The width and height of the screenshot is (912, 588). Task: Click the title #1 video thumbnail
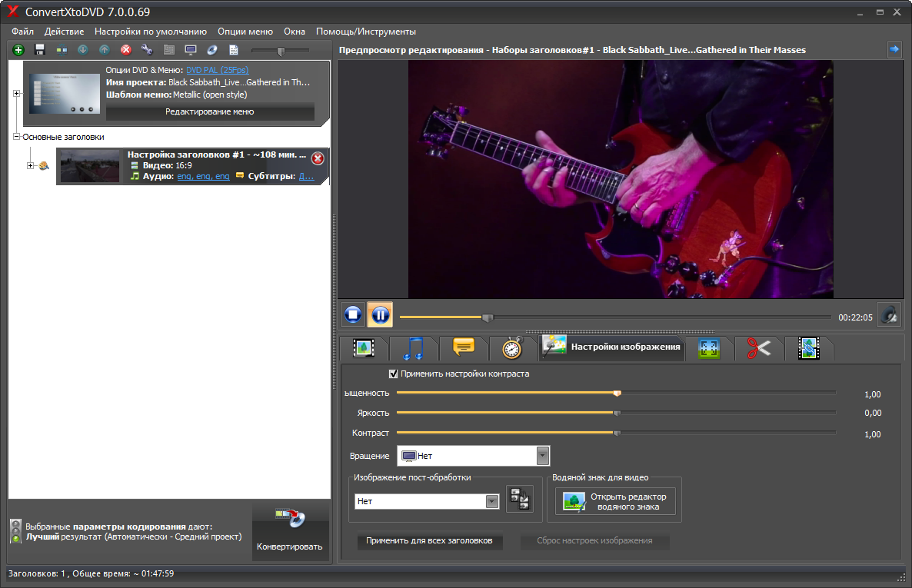(89, 166)
